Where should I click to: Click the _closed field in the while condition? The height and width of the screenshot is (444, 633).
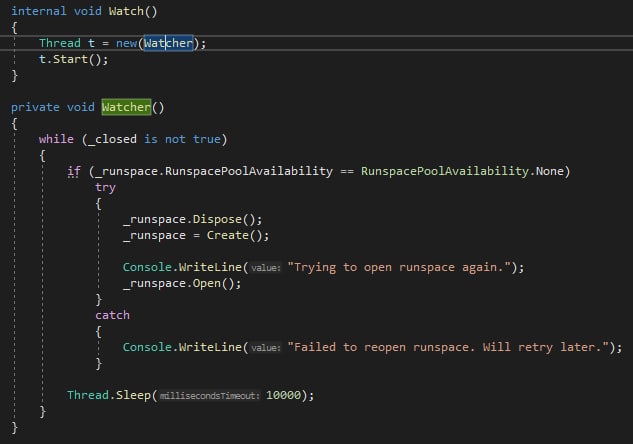point(112,139)
